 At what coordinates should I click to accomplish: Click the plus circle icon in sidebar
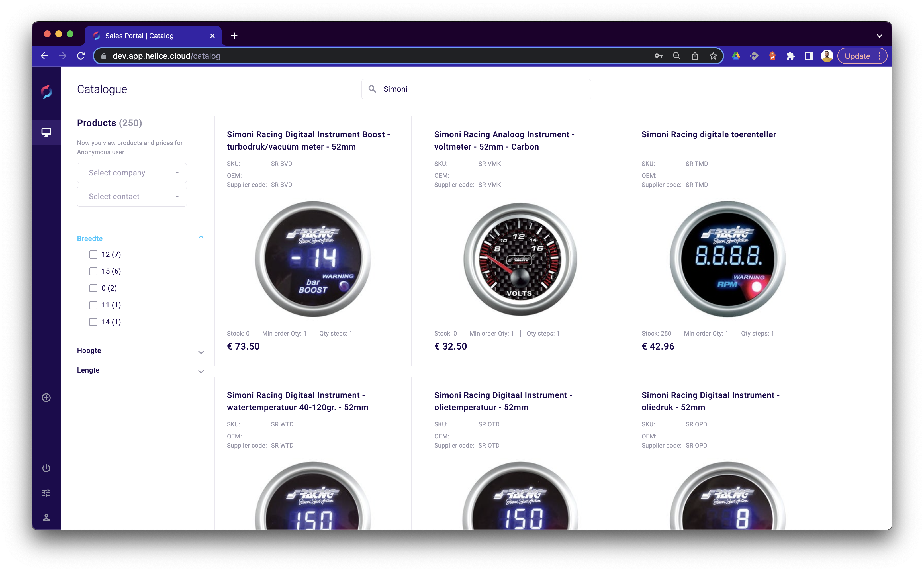46,398
